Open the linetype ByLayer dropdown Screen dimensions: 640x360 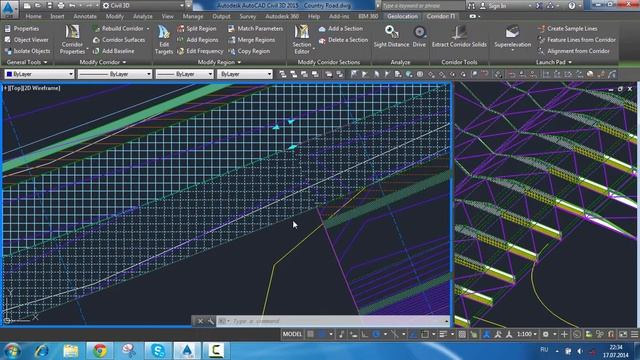[115, 74]
